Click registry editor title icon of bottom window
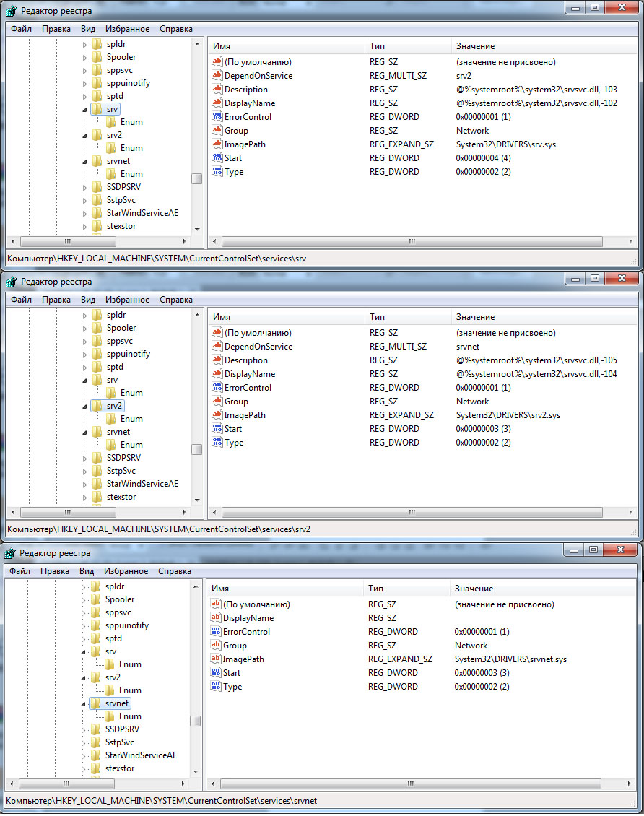644x816 pixels. (x=10, y=552)
